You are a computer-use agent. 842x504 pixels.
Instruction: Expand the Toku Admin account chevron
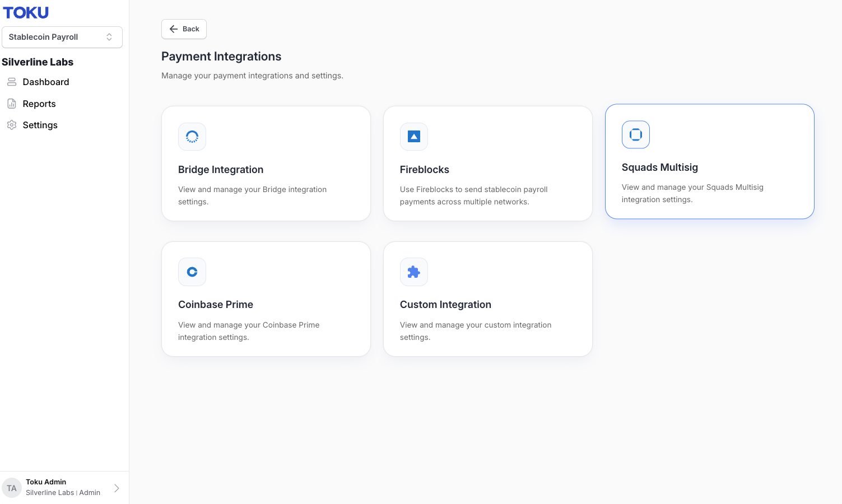click(x=117, y=488)
